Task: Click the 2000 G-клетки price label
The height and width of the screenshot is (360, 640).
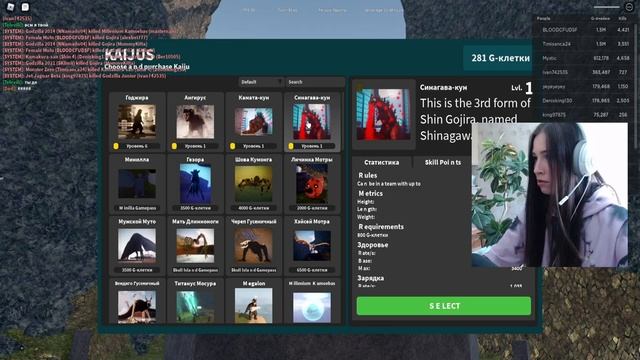Action: 312,208
